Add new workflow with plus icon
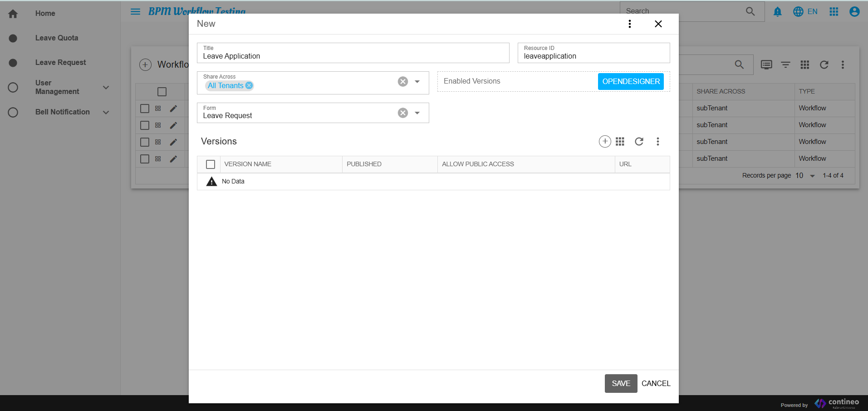The height and width of the screenshot is (411, 868). [x=145, y=65]
